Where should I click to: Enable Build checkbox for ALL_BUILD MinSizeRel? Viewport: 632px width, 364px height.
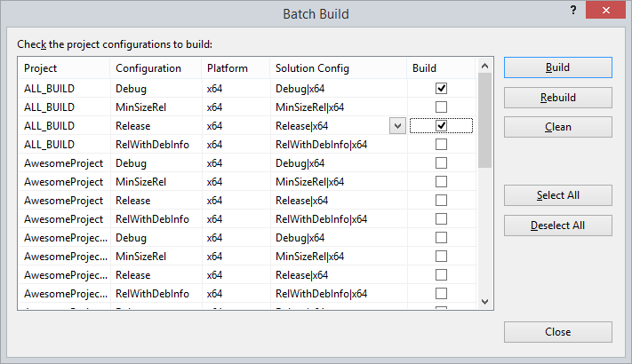(x=441, y=107)
